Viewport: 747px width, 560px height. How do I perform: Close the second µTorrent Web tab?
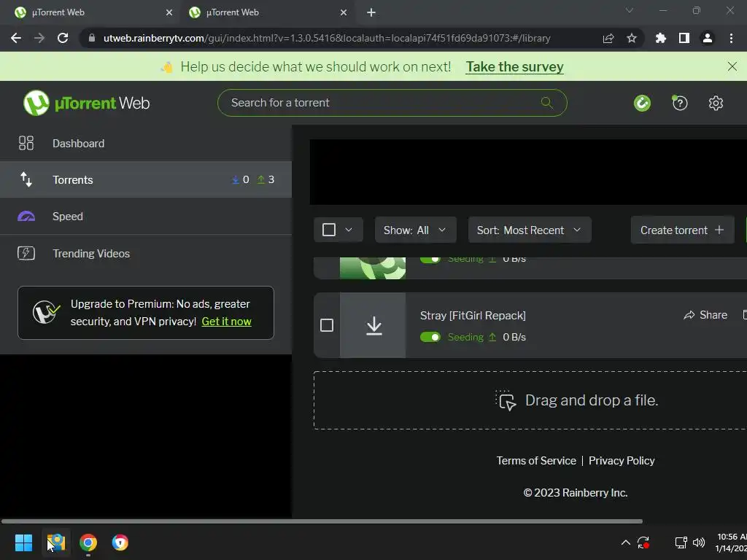[x=344, y=12]
